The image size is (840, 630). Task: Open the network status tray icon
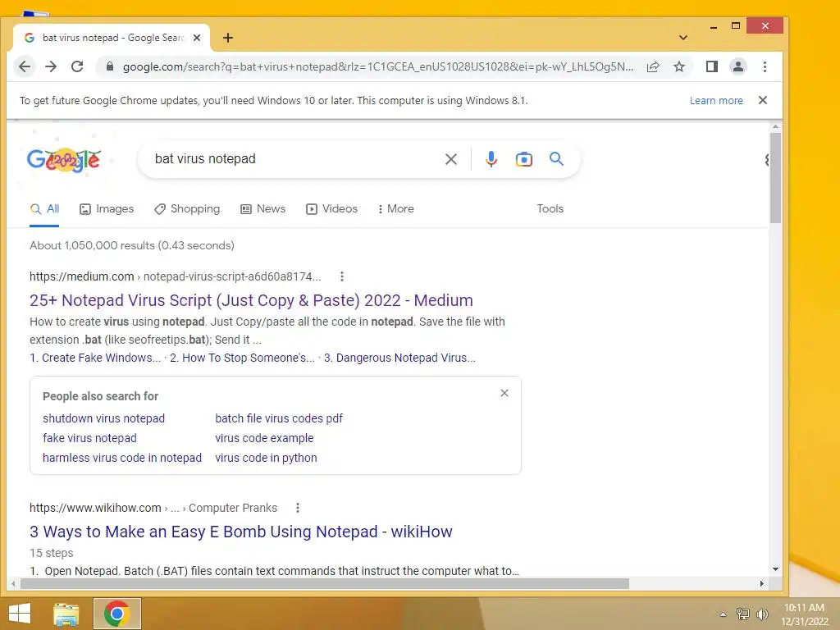(x=742, y=614)
